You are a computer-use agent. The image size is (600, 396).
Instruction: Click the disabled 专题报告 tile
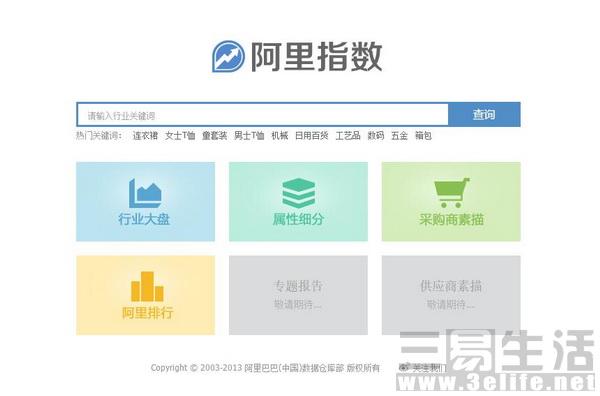[x=298, y=295]
